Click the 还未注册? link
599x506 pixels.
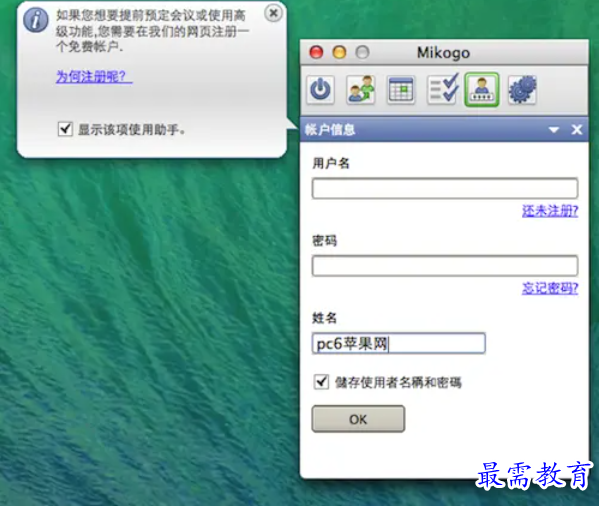pyautogui.click(x=550, y=211)
